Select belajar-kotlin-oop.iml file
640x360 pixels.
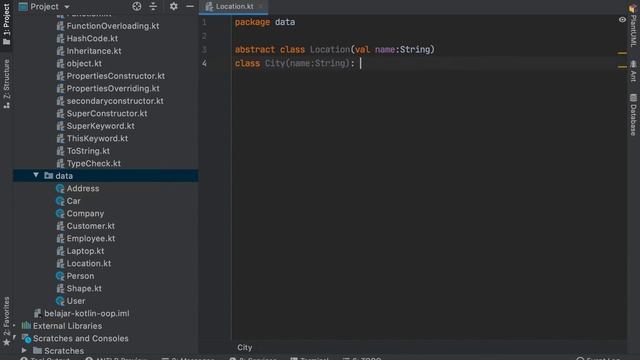coord(87,313)
